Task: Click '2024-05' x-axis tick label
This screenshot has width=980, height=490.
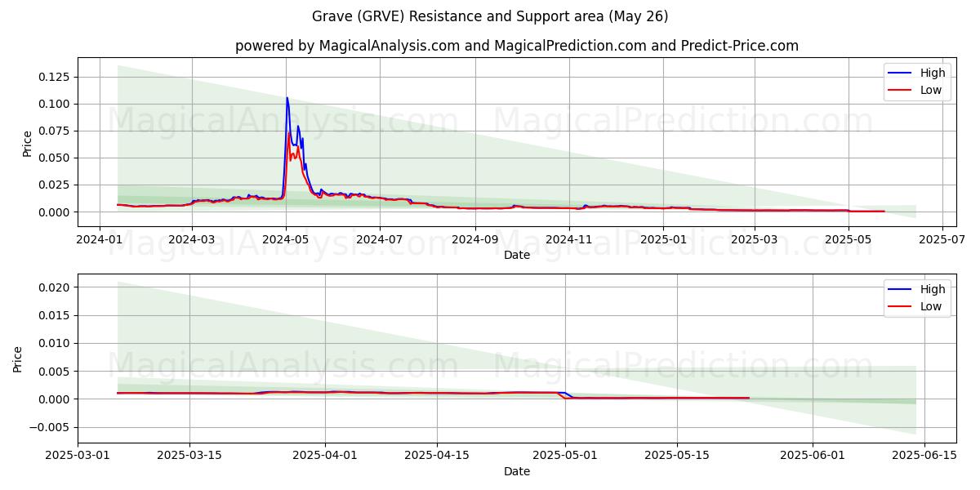Action: point(286,240)
